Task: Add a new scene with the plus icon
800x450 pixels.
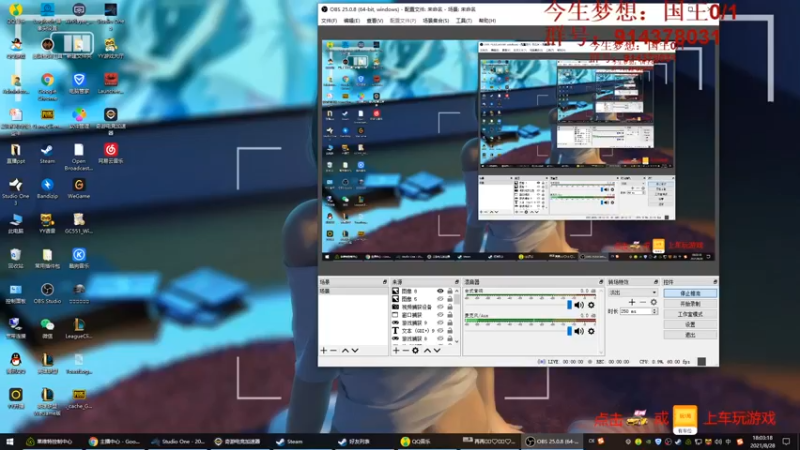Action: tap(323, 351)
